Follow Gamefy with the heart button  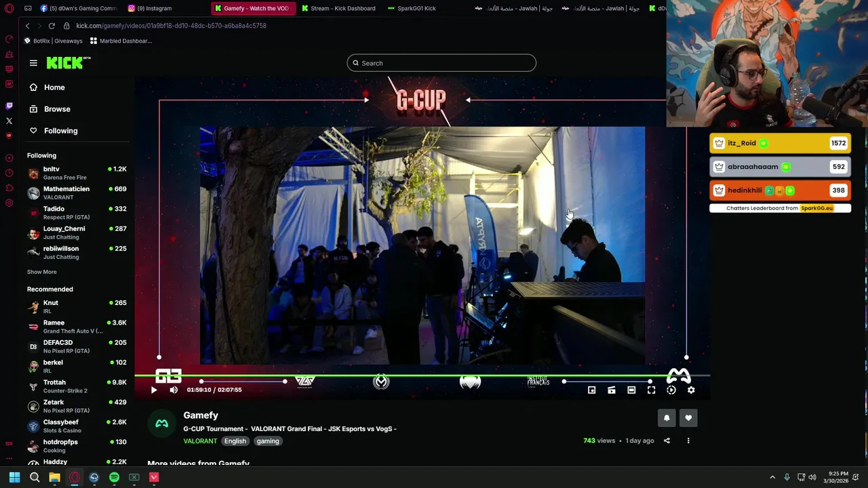coord(688,418)
